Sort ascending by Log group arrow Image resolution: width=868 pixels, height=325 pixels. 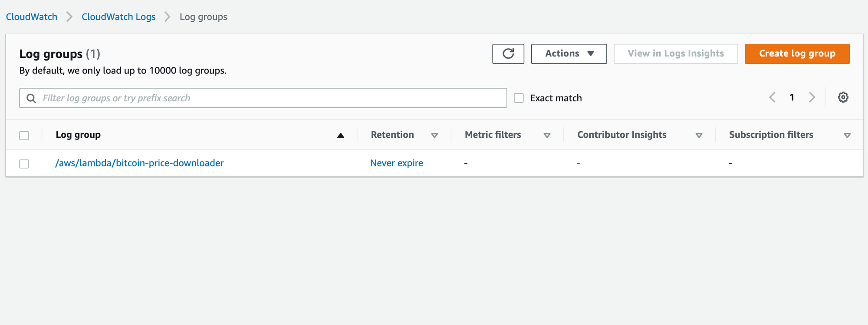click(341, 136)
